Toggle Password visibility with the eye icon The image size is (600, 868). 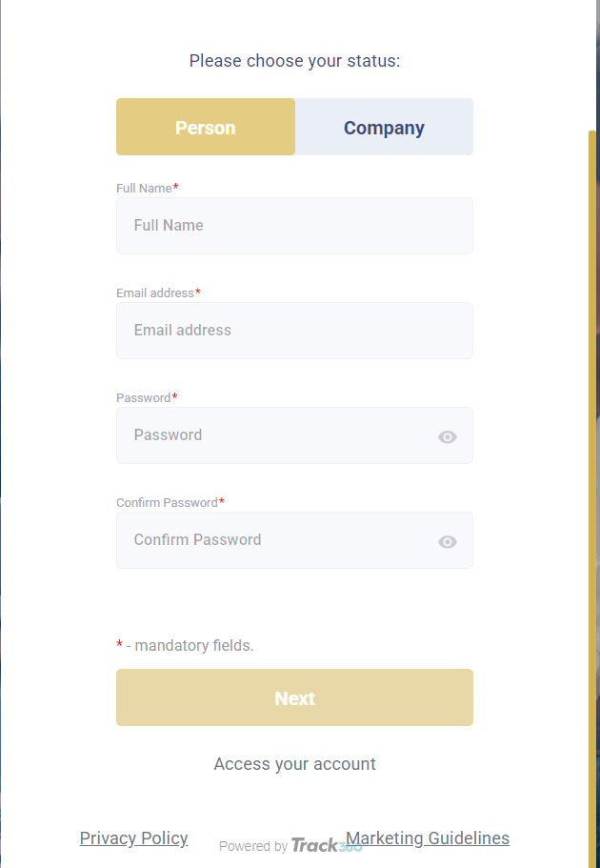click(x=448, y=436)
